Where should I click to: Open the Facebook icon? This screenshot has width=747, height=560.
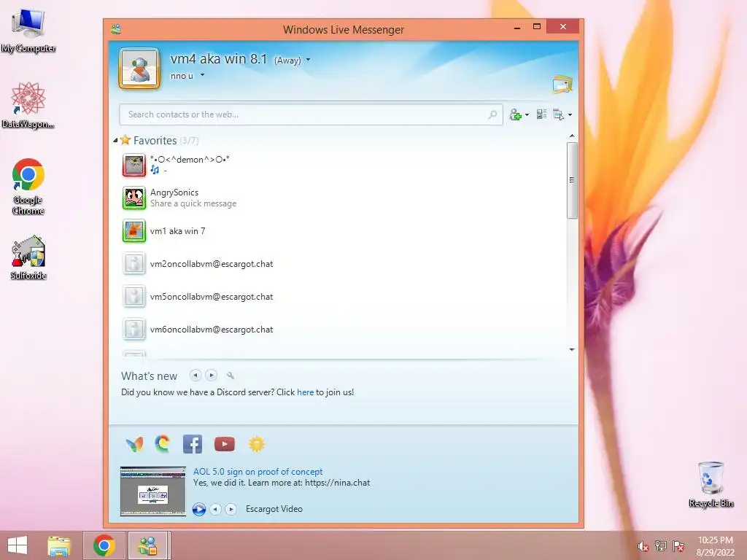tap(193, 444)
